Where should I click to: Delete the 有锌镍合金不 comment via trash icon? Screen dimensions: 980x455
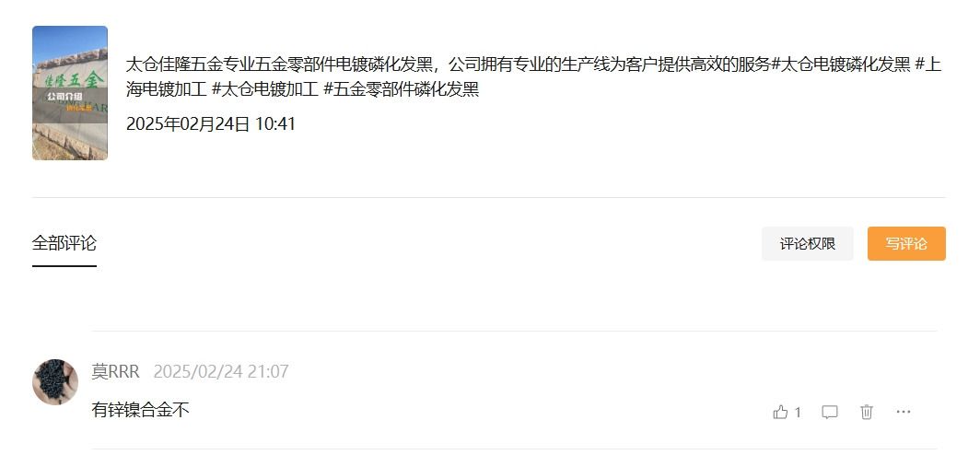coord(866,412)
